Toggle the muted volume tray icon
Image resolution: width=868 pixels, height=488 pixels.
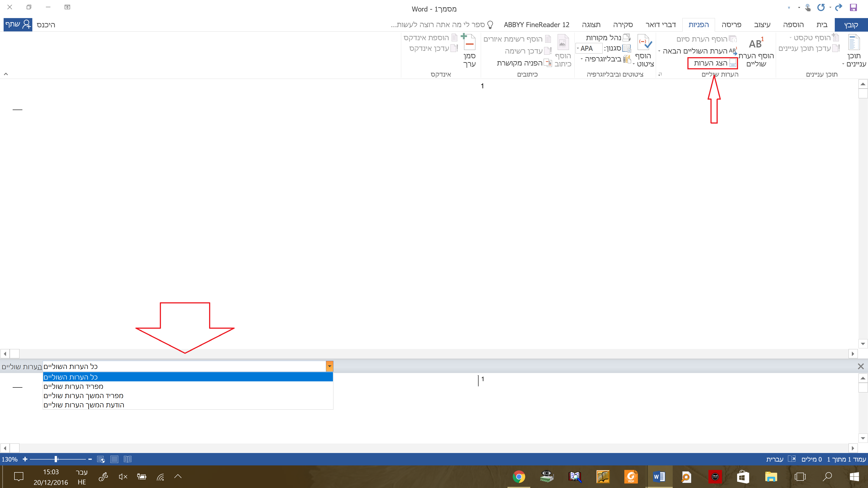[123, 476]
